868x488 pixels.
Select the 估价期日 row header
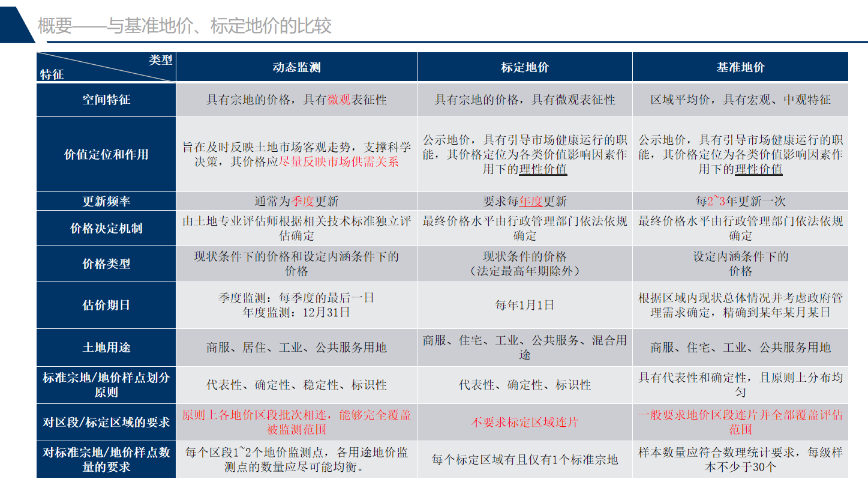click(x=106, y=305)
